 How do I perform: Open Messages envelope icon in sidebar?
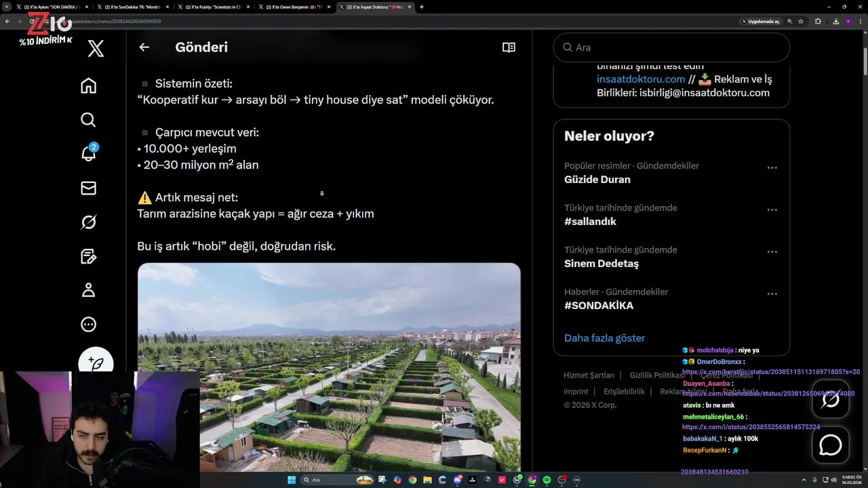(x=88, y=188)
